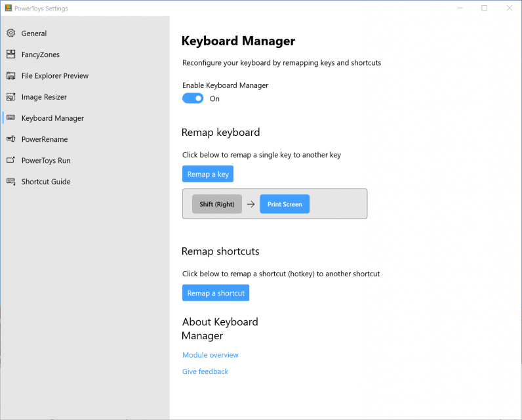Click the Remap a shortcut button
This screenshot has width=522, height=420.
pyautogui.click(x=216, y=293)
